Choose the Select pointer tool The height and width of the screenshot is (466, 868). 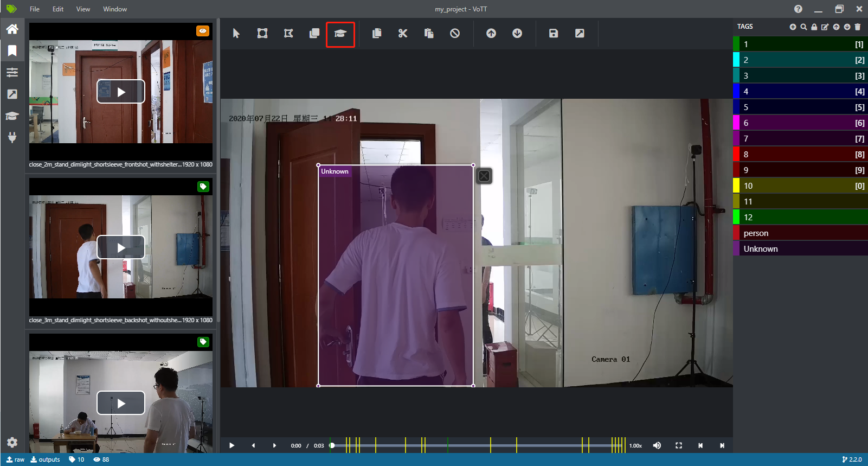236,34
